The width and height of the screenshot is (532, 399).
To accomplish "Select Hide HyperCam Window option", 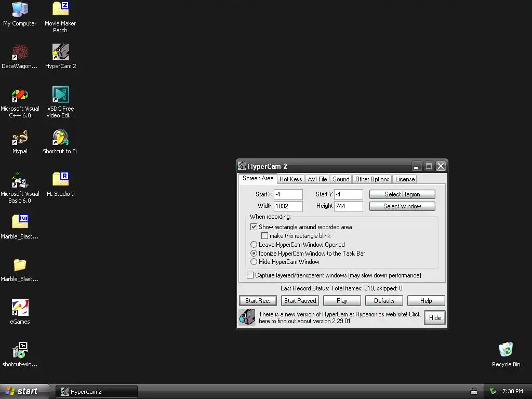I will click(x=254, y=262).
